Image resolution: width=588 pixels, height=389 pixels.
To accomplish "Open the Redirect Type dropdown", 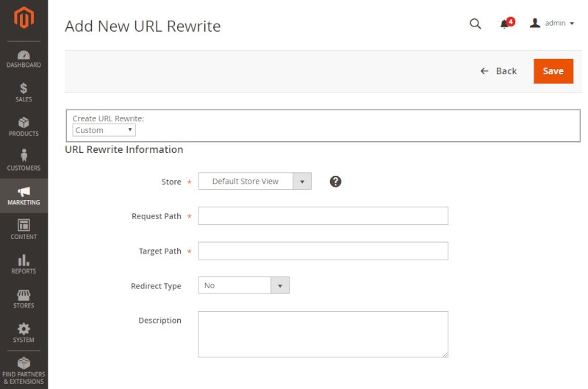I will 243,285.
